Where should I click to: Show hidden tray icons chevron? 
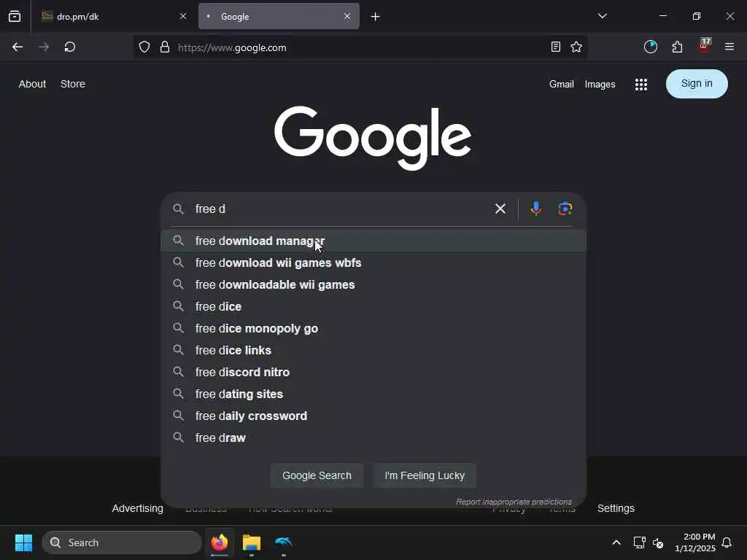(616, 542)
